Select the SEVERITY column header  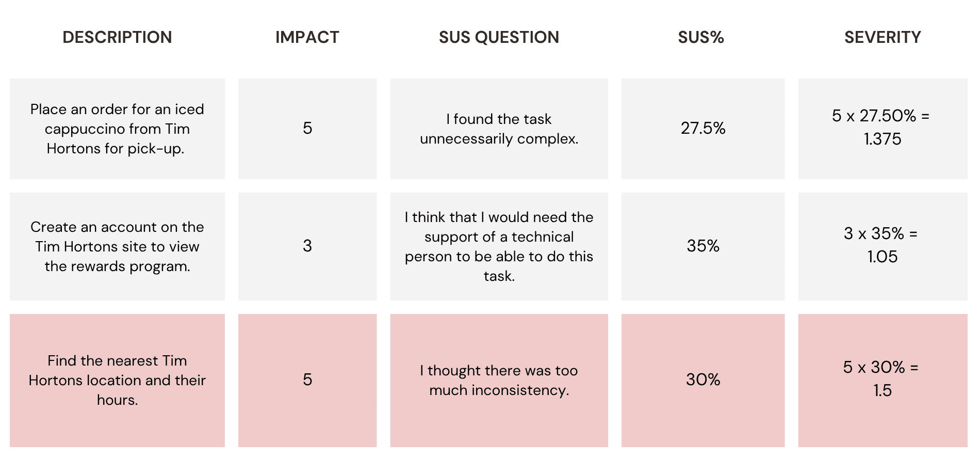(883, 37)
